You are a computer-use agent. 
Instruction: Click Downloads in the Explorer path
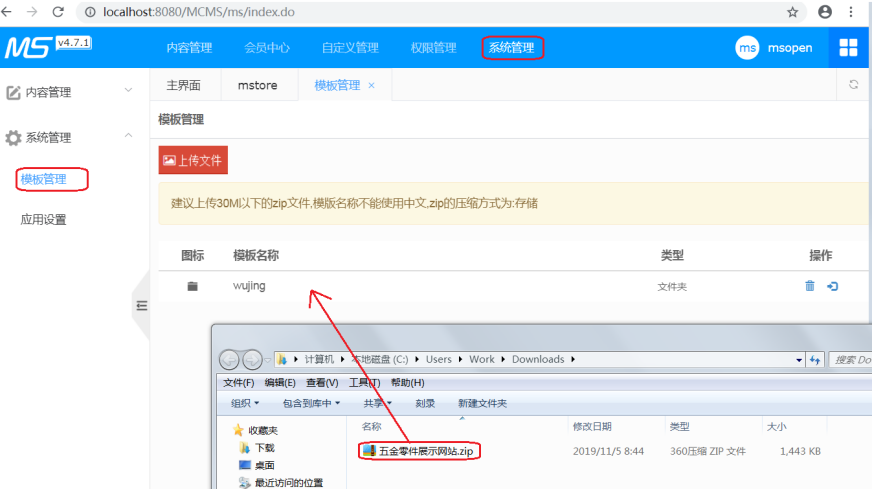[538, 359]
